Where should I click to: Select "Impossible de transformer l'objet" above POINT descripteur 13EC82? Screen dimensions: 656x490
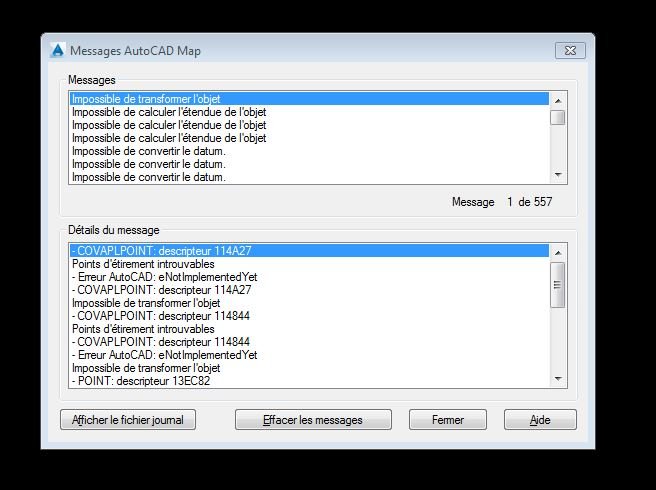click(310, 368)
